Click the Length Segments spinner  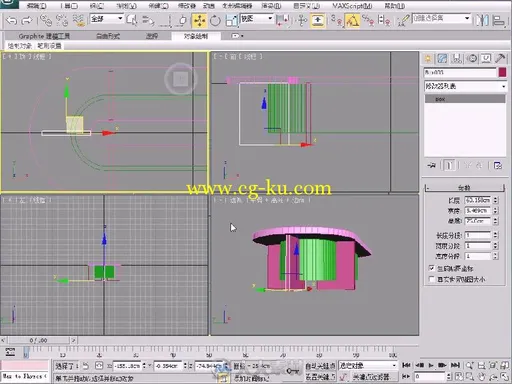[496, 235]
